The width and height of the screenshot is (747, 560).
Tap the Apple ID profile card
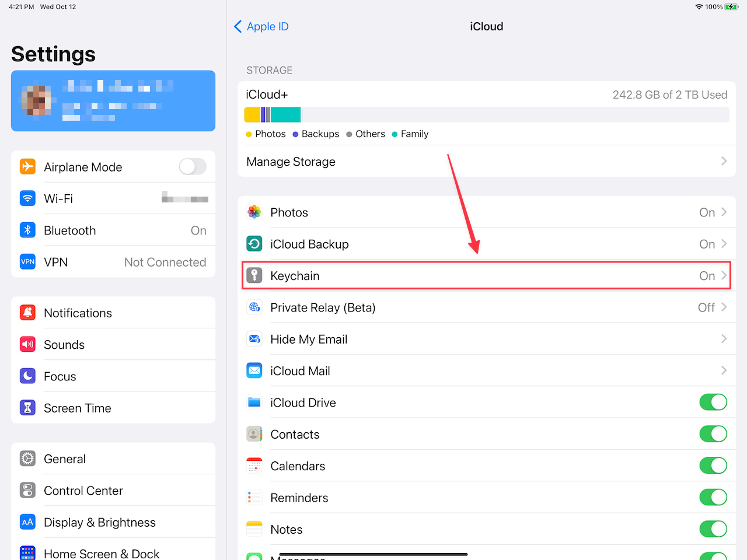(x=113, y=100)
